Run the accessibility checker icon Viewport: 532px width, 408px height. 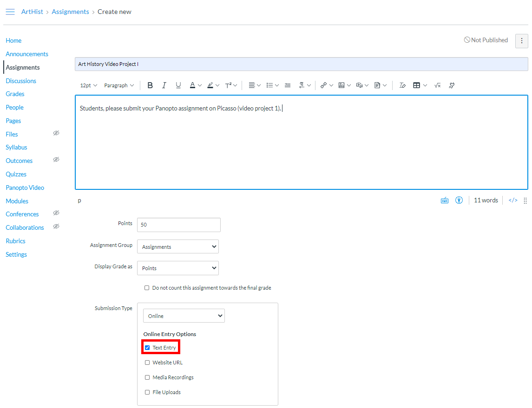[459, 200]
